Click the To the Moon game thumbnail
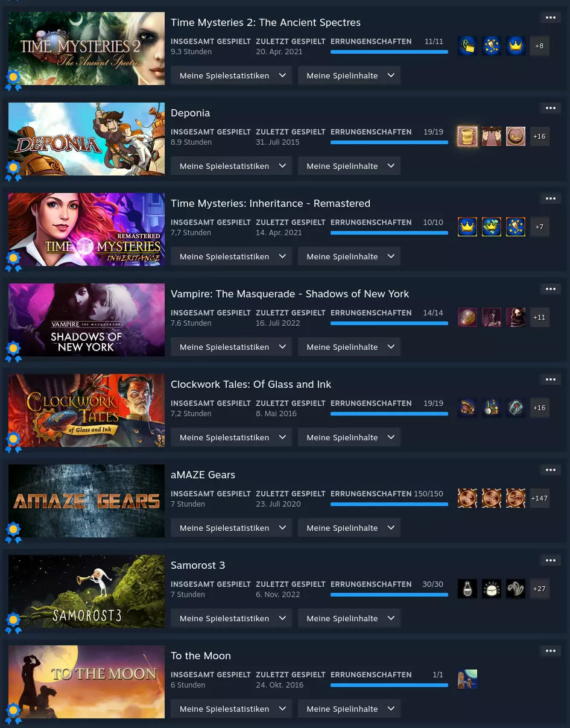570x728 pixels. pyautogui.click(x=86, y=682)
